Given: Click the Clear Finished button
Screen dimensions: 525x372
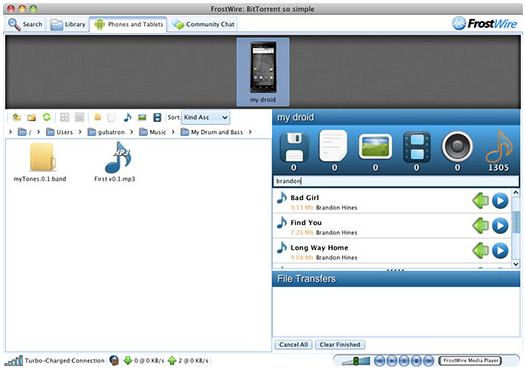Looking at the screenshot, I should (x=340, y=345).
